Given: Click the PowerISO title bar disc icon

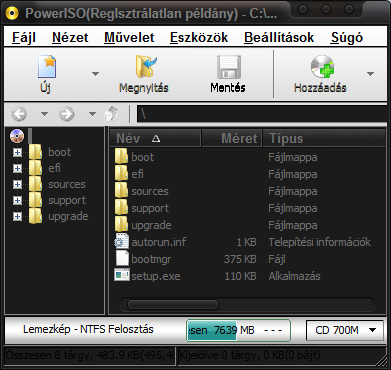Looking at the screenshot, I should coord(12,13).
